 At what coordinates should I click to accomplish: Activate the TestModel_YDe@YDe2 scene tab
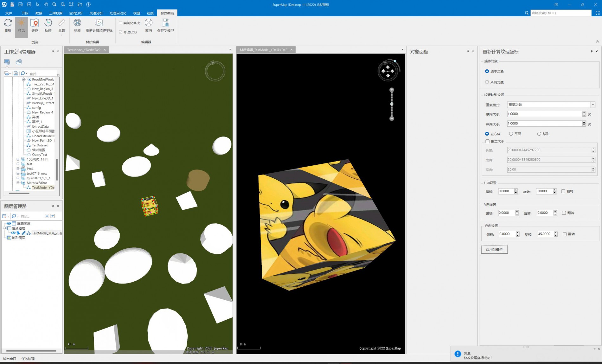pyautogui.click(x=84, y=50)
